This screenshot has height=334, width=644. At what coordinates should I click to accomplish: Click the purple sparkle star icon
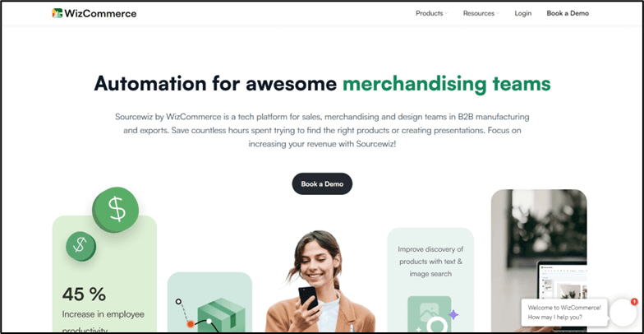coord(453,314)
